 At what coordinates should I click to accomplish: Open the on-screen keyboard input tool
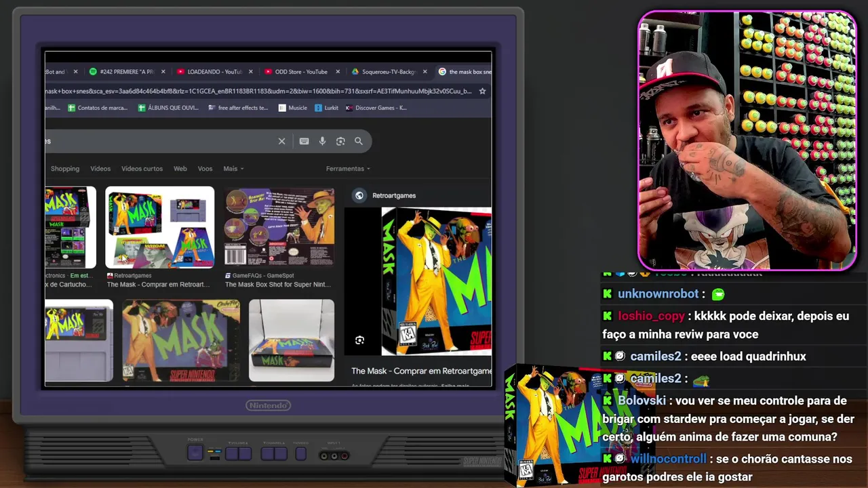click(x=304, y=141)
